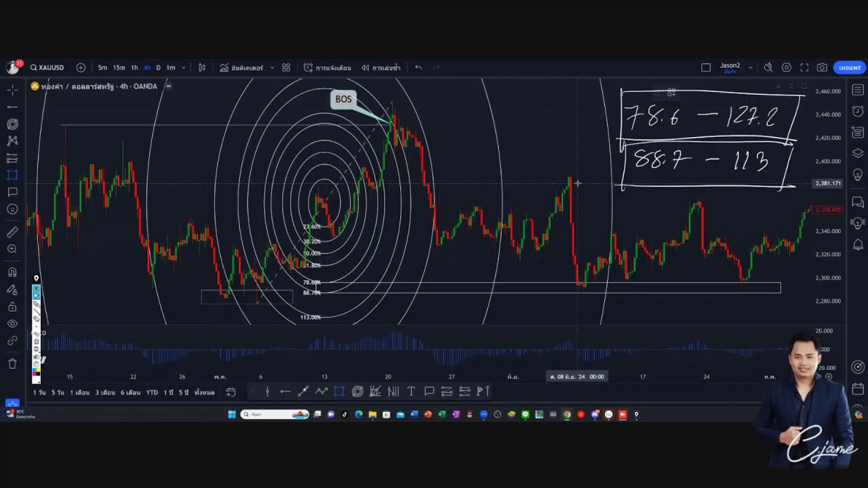
Task: Click the Windows taskbar search box
Action: [x=275, y=414]
